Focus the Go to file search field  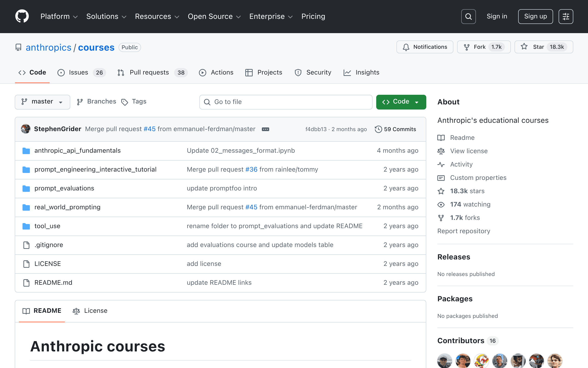click(286, 102)
